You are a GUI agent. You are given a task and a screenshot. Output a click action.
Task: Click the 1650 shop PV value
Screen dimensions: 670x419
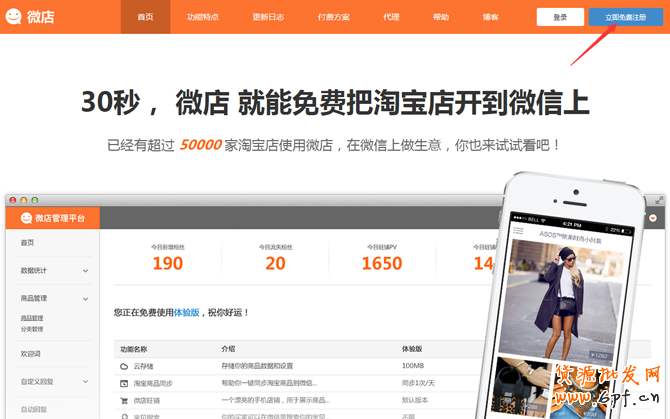point(382,263)
